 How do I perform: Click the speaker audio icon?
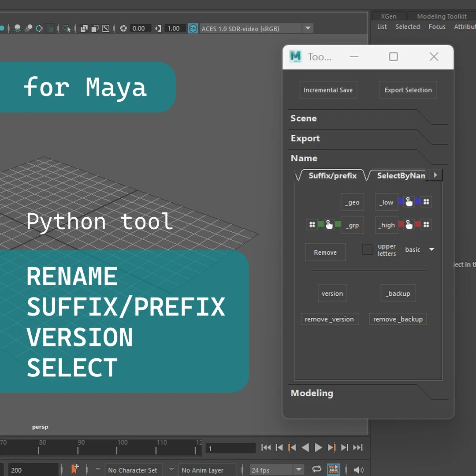(359, 469)
